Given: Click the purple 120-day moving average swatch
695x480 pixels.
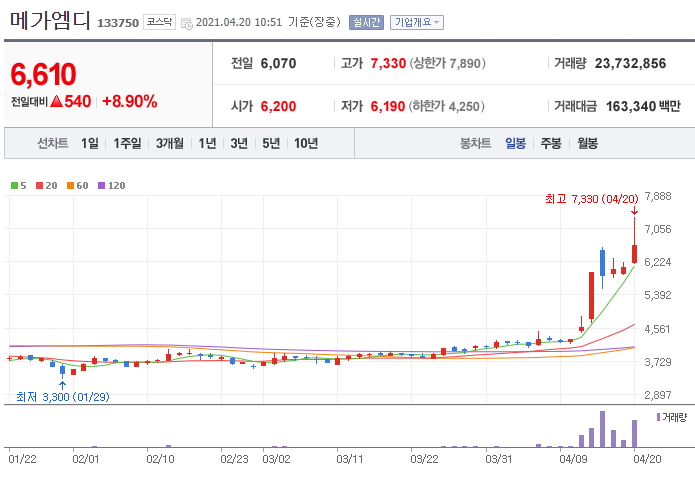Looking at the screenshot, I should click(102, 186).
